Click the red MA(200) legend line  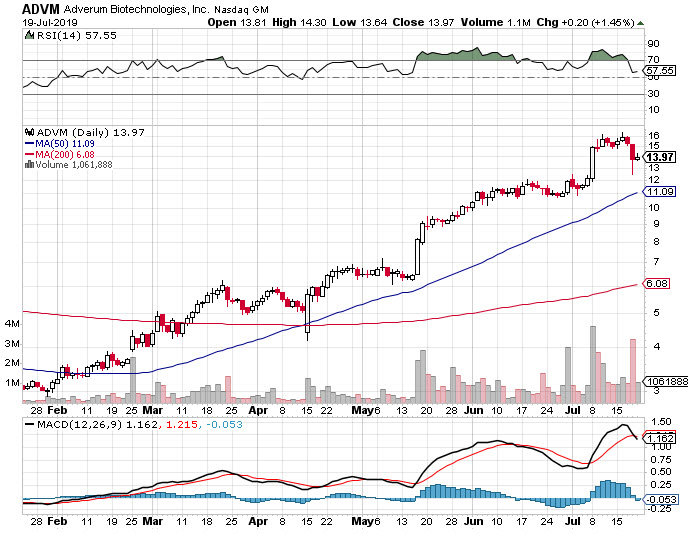click(29, 154)
